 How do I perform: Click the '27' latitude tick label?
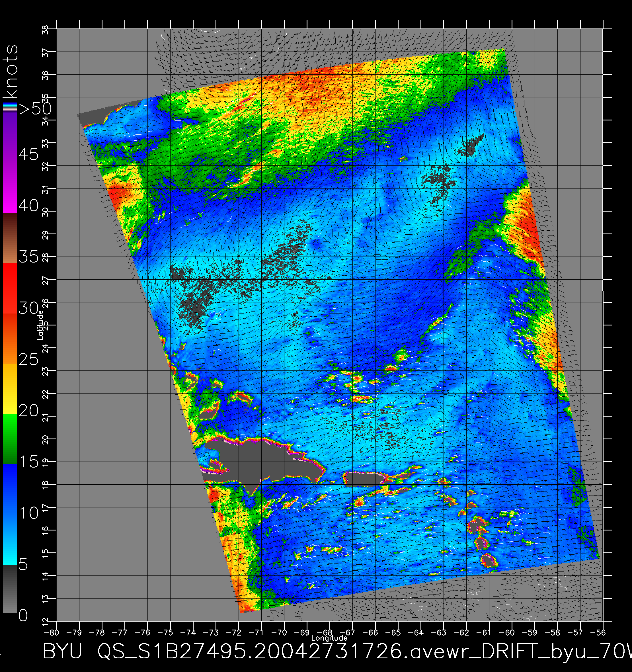click(46, 281)
